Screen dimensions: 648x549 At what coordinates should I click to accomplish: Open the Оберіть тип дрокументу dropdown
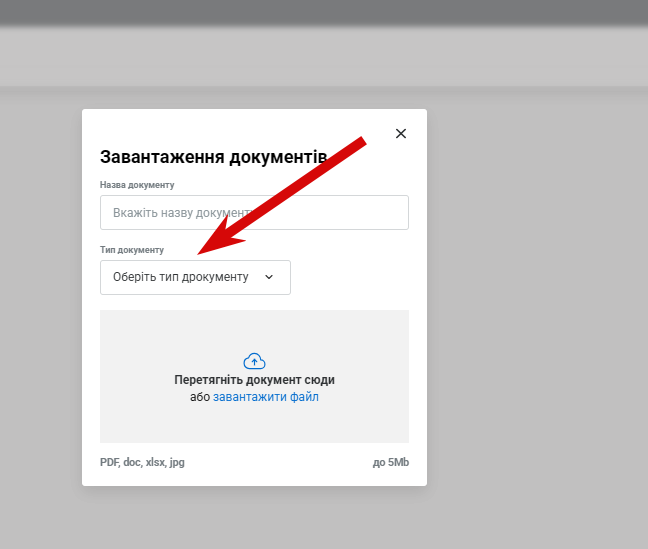click(x=195, y=277)
